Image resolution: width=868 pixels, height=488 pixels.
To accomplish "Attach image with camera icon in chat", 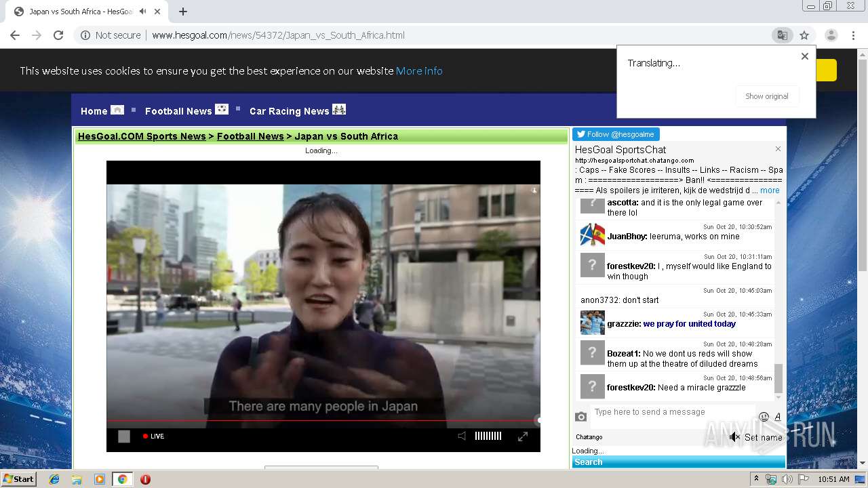I will point(580,417).
